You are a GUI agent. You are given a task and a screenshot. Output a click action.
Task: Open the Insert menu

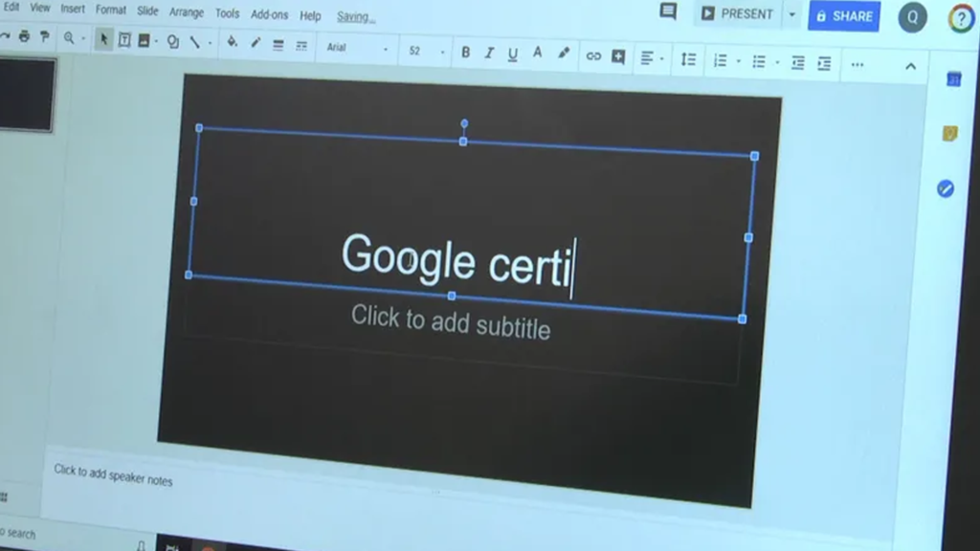tap(73, 10)
